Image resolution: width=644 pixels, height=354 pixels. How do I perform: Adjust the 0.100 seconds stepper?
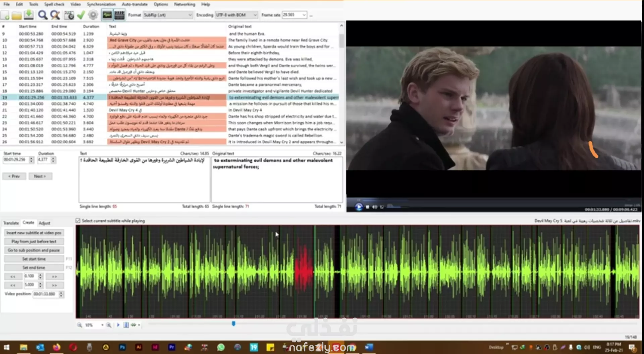click(40, 276)
